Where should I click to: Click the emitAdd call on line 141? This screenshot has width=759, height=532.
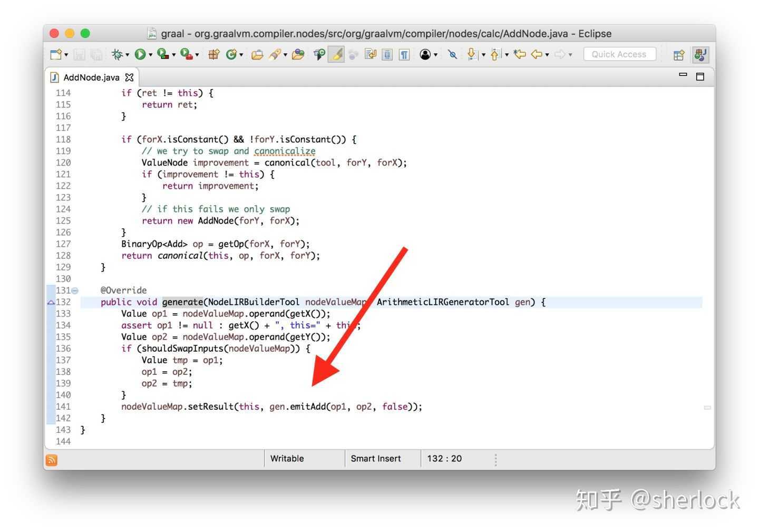308,407
